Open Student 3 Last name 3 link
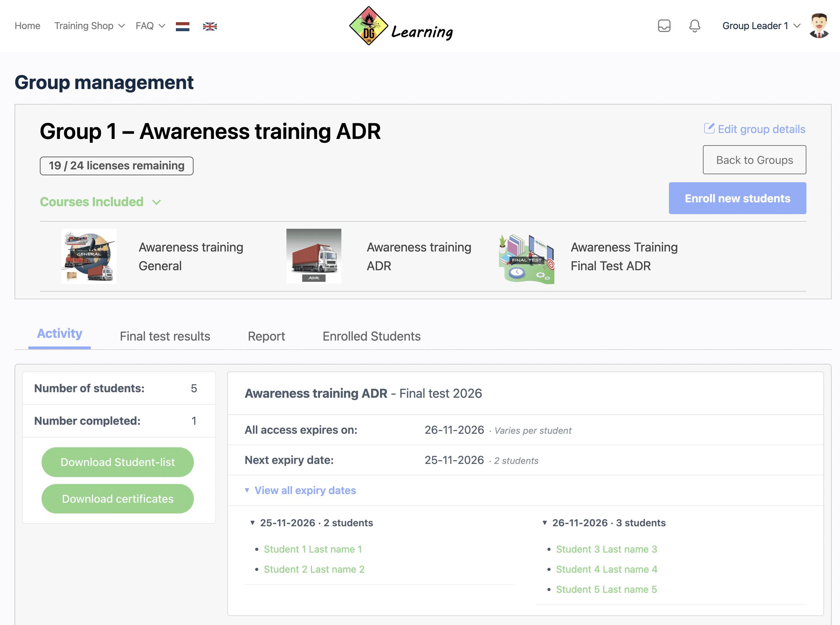Screen dimensions: 840x625 pyautogui.click(x=606, y=549)
